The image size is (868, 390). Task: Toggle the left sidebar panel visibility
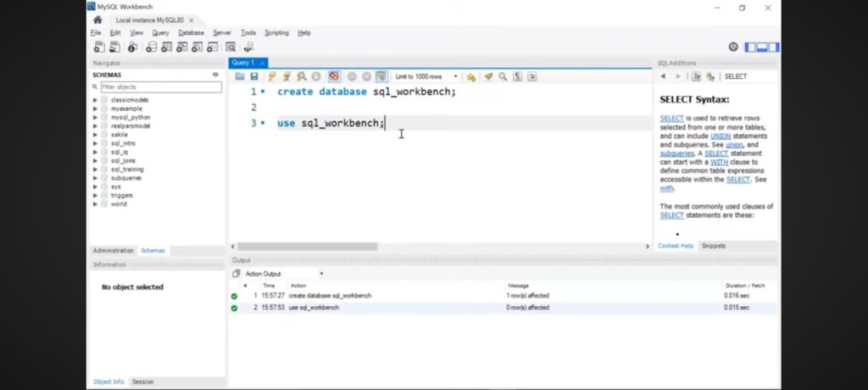pos(751,47)
